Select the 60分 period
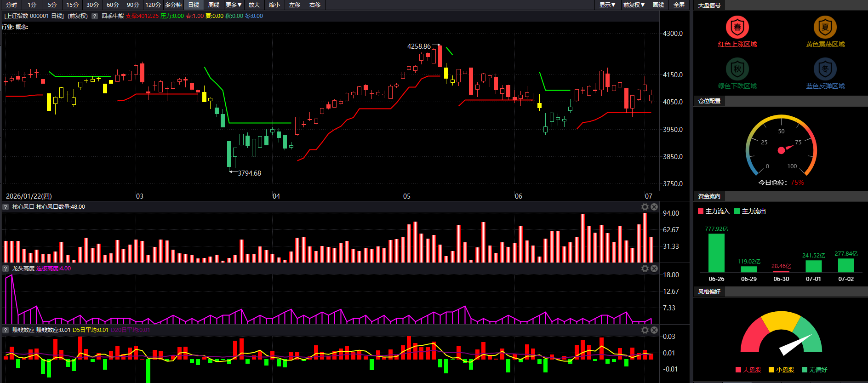Image resolution: width=868 pixels, height=383 pixels. pyautogui.click(x=113, y=5)
